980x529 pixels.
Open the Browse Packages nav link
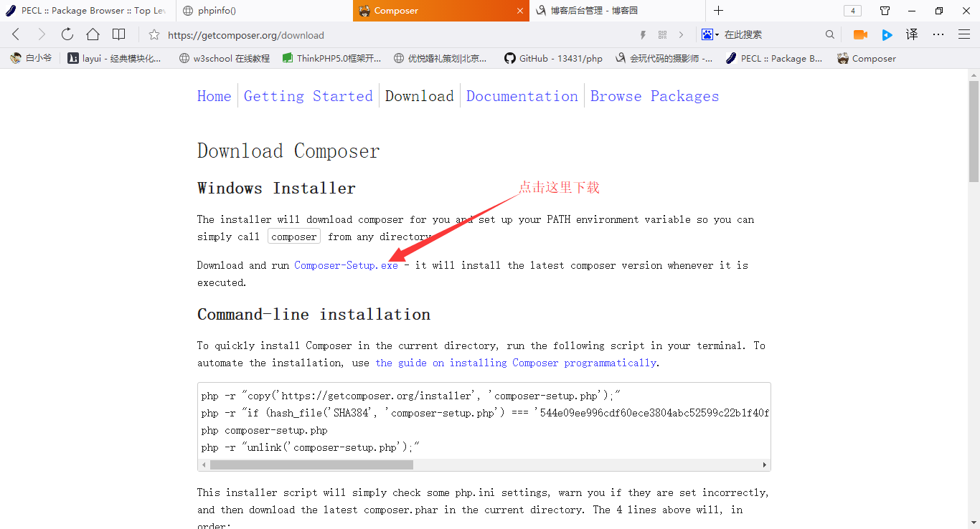pyautogui.click(x=654, y=96)
